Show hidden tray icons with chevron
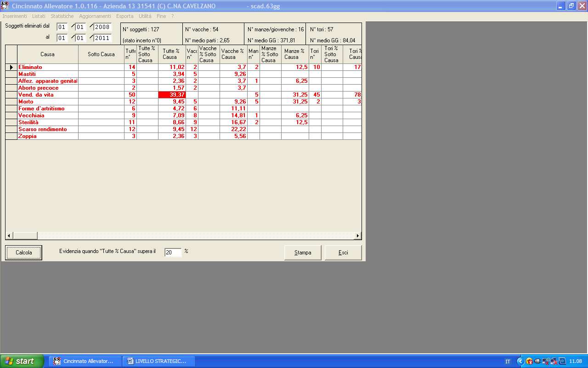 [520, 361]
